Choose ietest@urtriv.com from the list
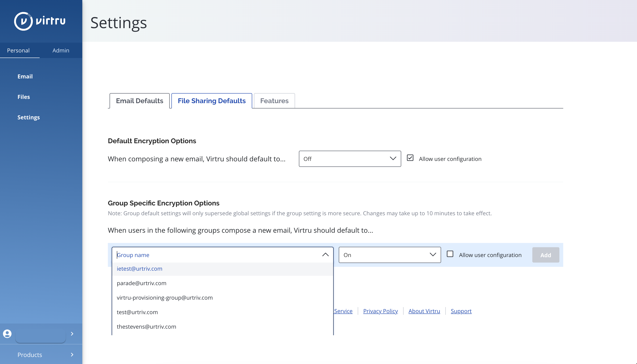This screenshot has height=364, width=637. coord(223,269)
